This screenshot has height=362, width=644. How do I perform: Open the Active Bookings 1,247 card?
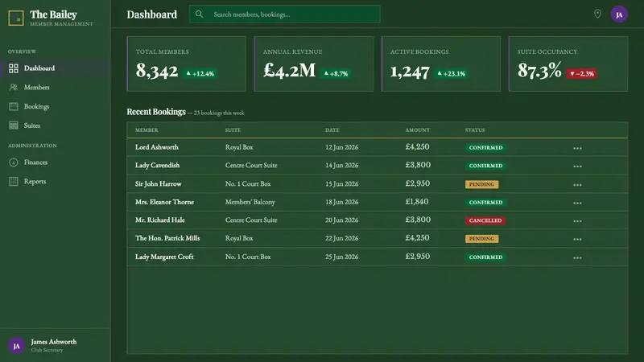[x=441, y=64]
